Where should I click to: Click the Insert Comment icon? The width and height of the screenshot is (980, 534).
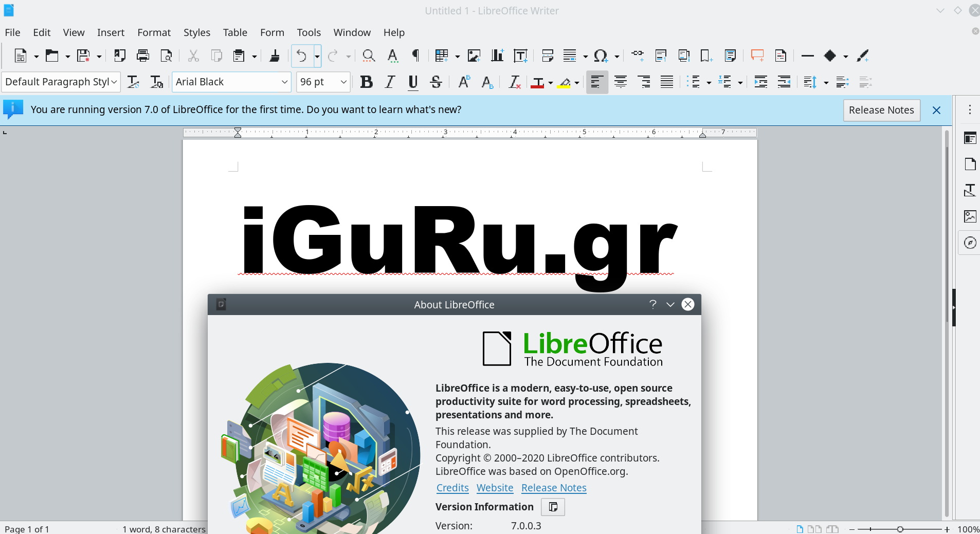757,56
